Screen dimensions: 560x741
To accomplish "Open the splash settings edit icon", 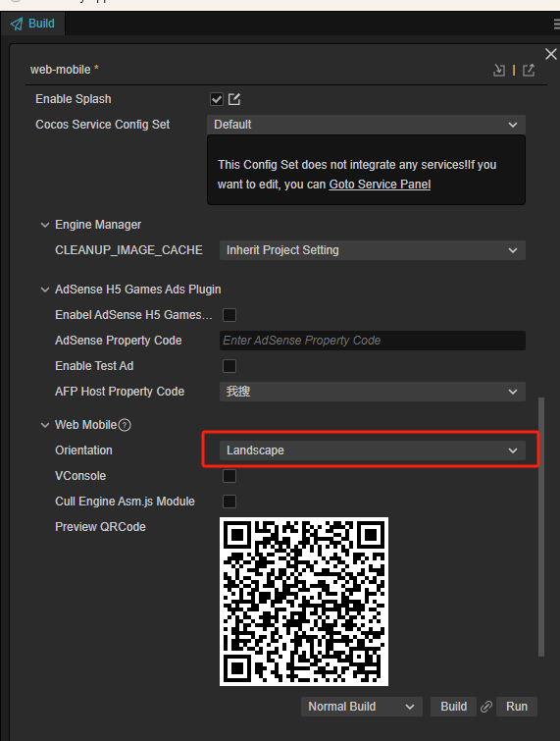I will click(x=234, y=99).
